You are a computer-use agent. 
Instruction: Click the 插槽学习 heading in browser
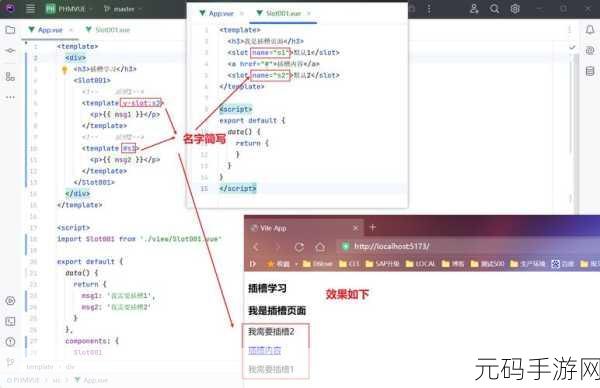(267, 289)
